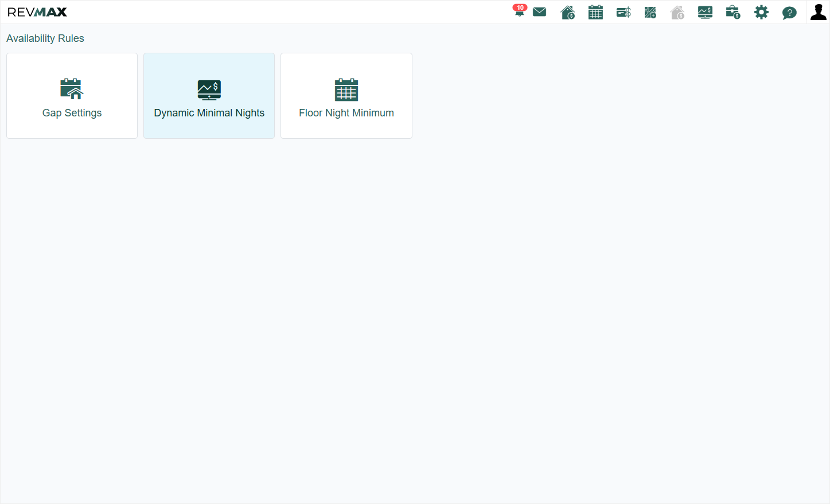The image size is (830, 504).
Task: Click the Availability Rules heading
Action: point(45,38)
